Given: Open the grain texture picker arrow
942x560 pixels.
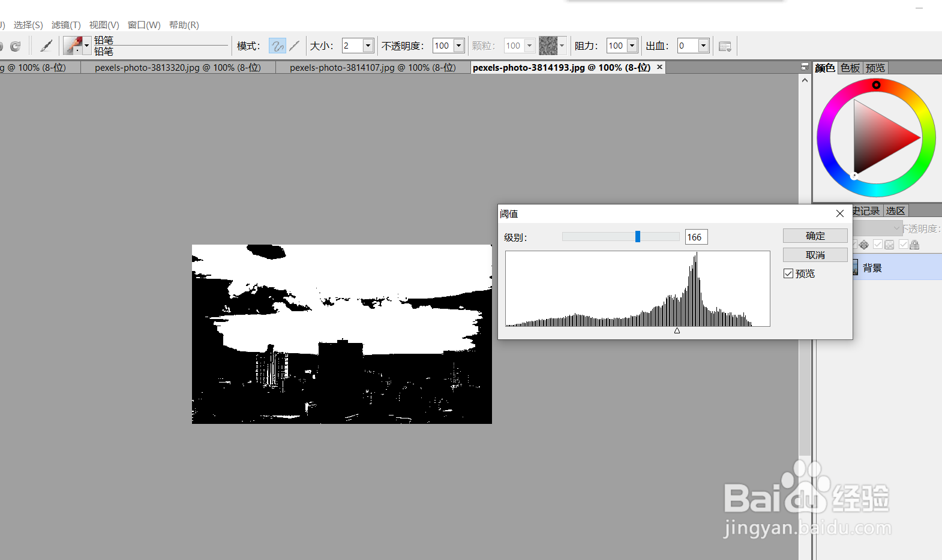Looking at the screenshot, I should click(562, 46).
